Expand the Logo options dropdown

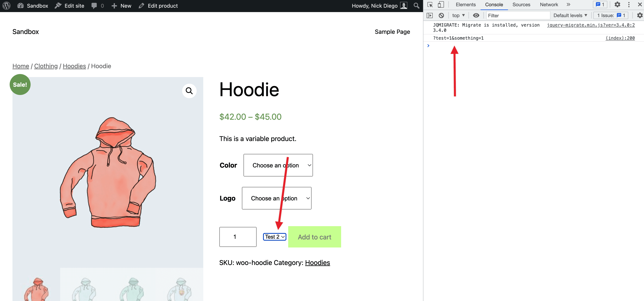click(x=277, y=198)
